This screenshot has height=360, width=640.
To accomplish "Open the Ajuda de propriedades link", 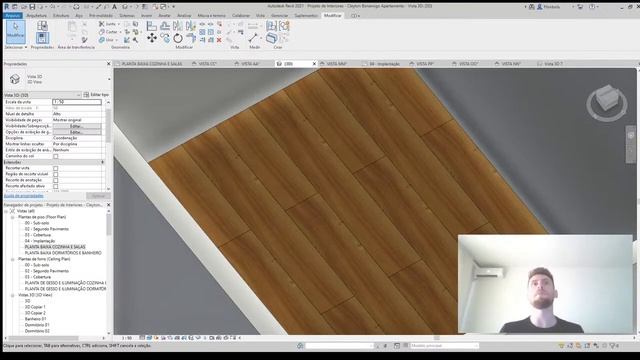I will (x=24, y=196).
